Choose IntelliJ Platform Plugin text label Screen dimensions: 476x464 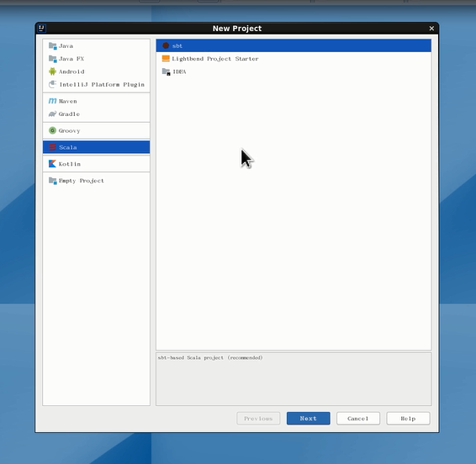point(102,85)
